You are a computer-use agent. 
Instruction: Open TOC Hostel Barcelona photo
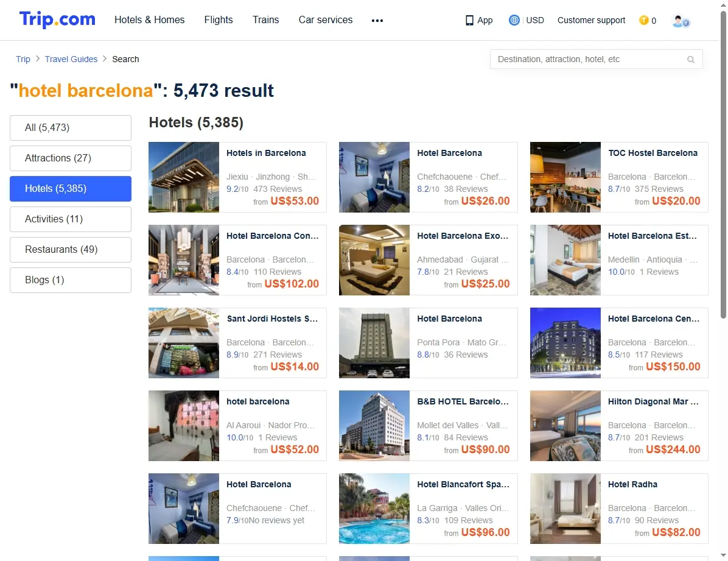click(565, 177)
